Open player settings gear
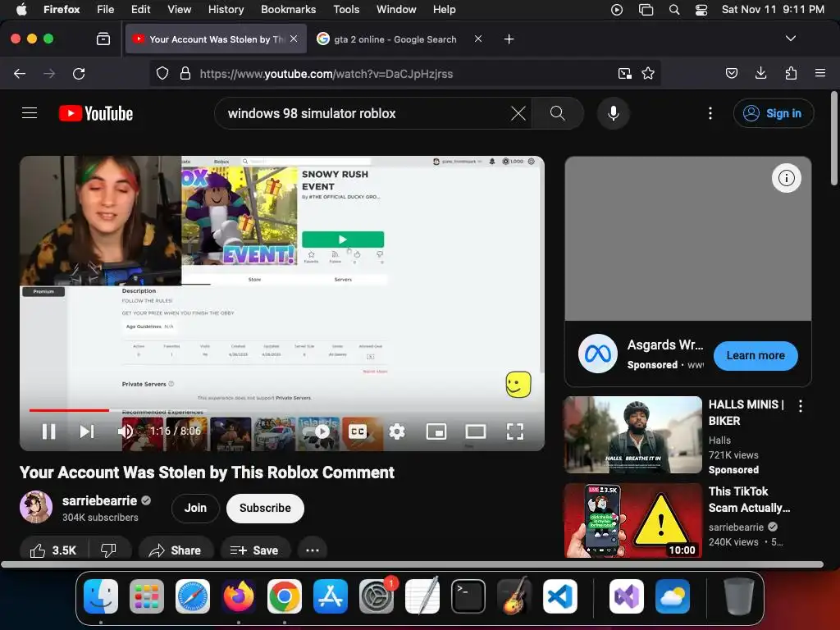The height and width of the screenshot is (630, 840). click(x=397, y=431)
